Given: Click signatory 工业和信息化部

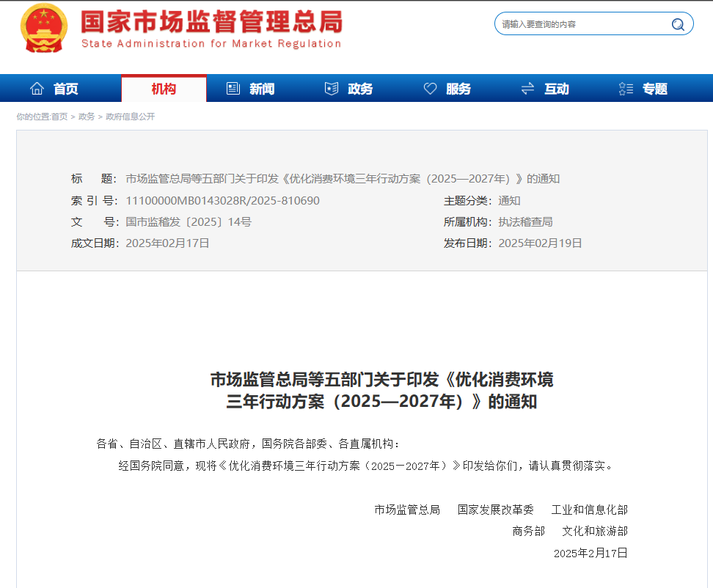Looking at the screenshot, I should (589, 510).
